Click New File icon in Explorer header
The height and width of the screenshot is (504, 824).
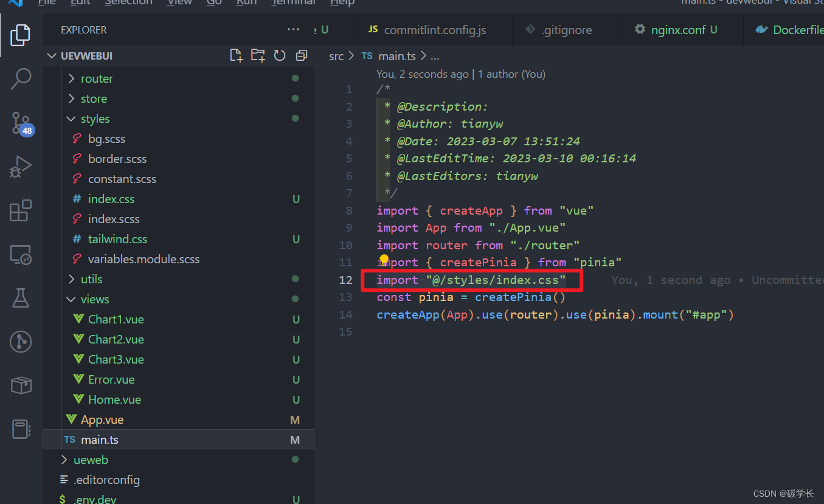coord(237,56)
